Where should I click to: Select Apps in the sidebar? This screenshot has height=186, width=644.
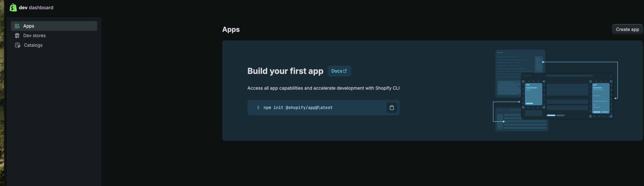[x=54, y=26]
